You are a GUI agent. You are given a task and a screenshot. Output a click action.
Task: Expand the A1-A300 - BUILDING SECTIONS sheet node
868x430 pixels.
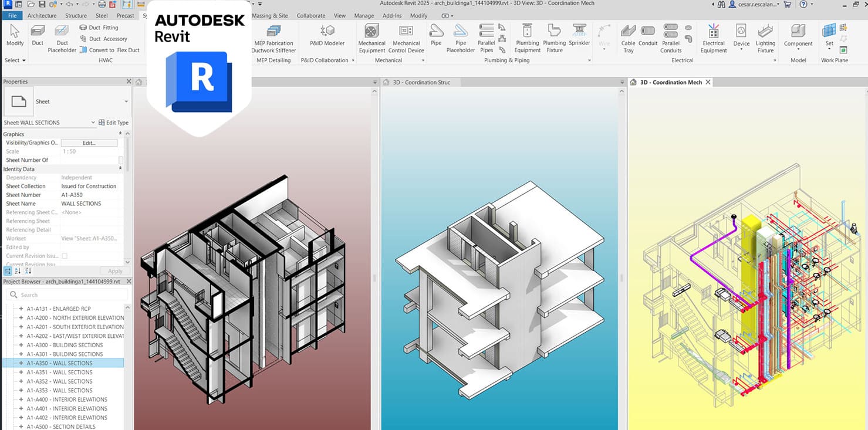coord(21,345)
